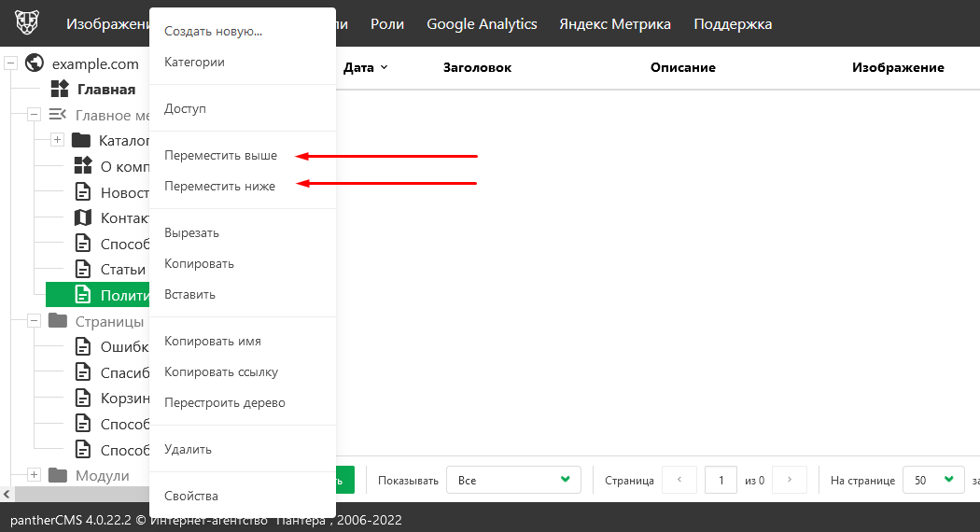Select Удалить from the context menu
980x532 pixels.
188,449
